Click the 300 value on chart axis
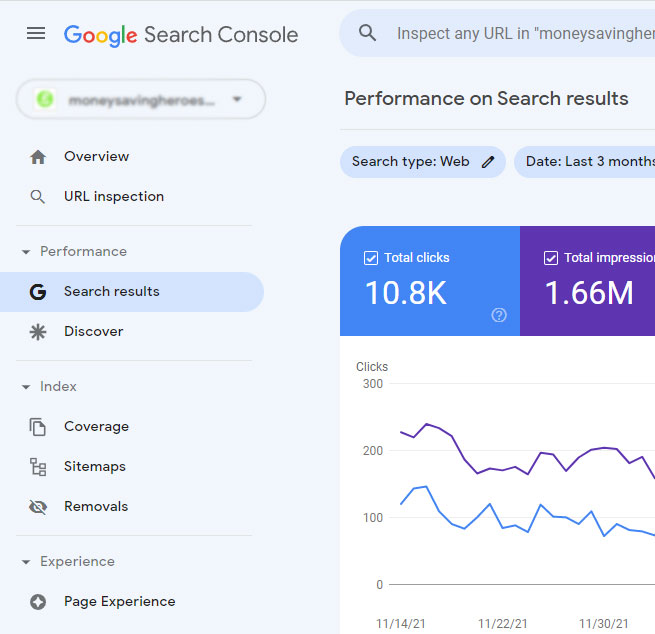Image resolution: width=655 pixels, height=634 pixels. coord(373,384)
